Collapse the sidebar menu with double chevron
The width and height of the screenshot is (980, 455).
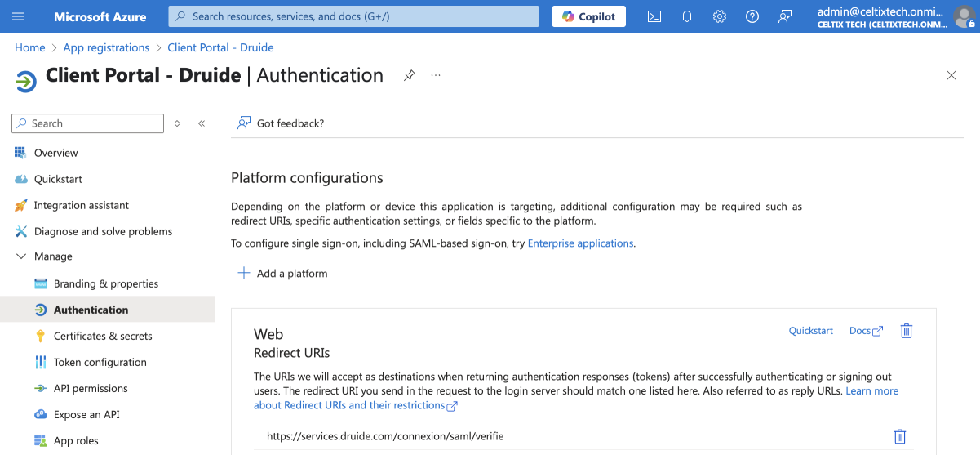click(202, 123)
